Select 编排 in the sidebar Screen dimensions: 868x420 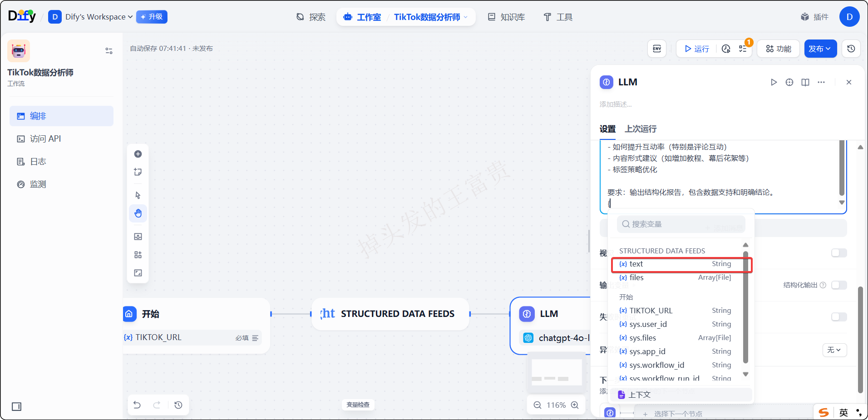[61, 116]
